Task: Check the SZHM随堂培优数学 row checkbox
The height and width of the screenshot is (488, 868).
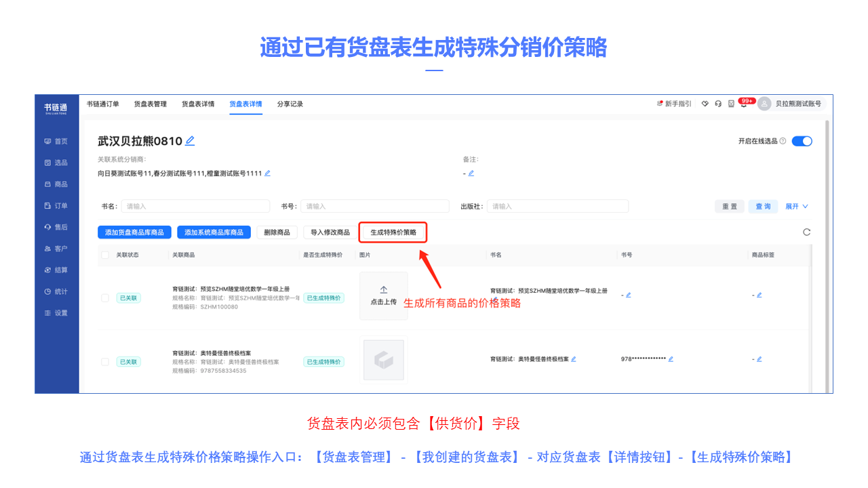Action: (x=105, y=298)
